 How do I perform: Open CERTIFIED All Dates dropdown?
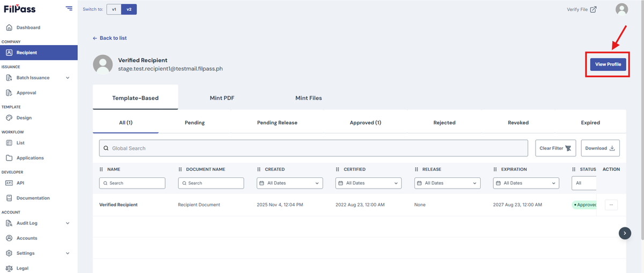point(369,183)
